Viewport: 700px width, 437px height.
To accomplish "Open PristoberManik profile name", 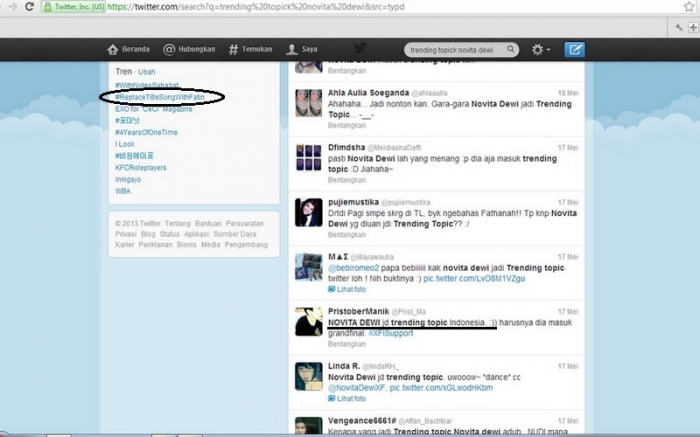I will [358, 312].
